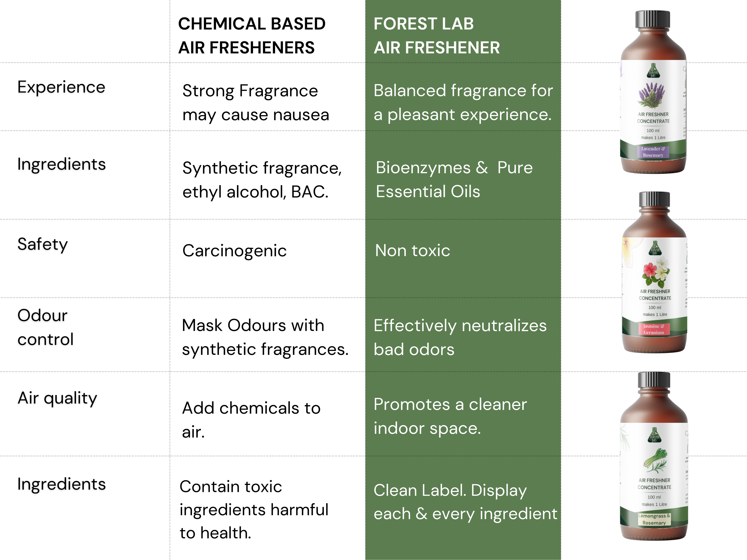Select the Chemical Based Air Fresheners heading
This screenshot has height=560, width=747.
point(252,35)
